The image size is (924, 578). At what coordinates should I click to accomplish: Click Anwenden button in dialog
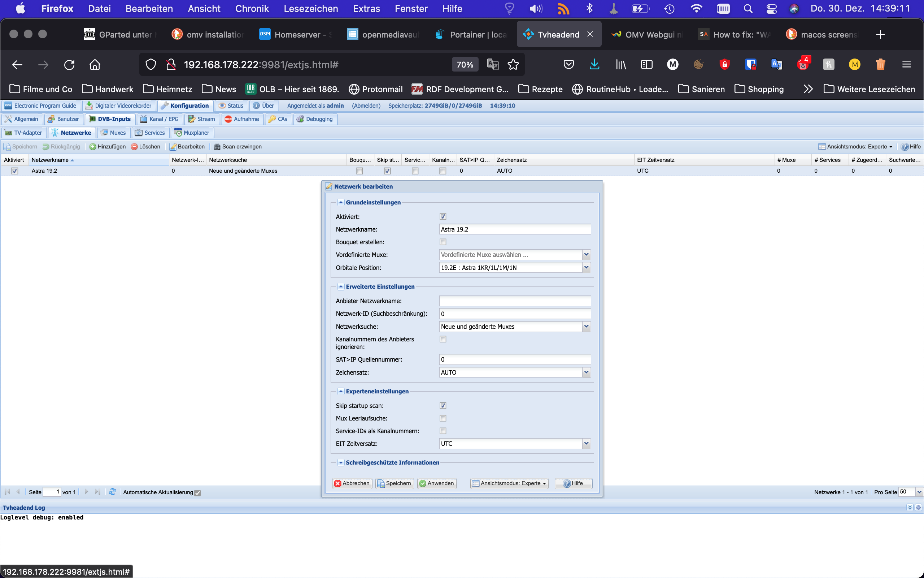point(437,483)
